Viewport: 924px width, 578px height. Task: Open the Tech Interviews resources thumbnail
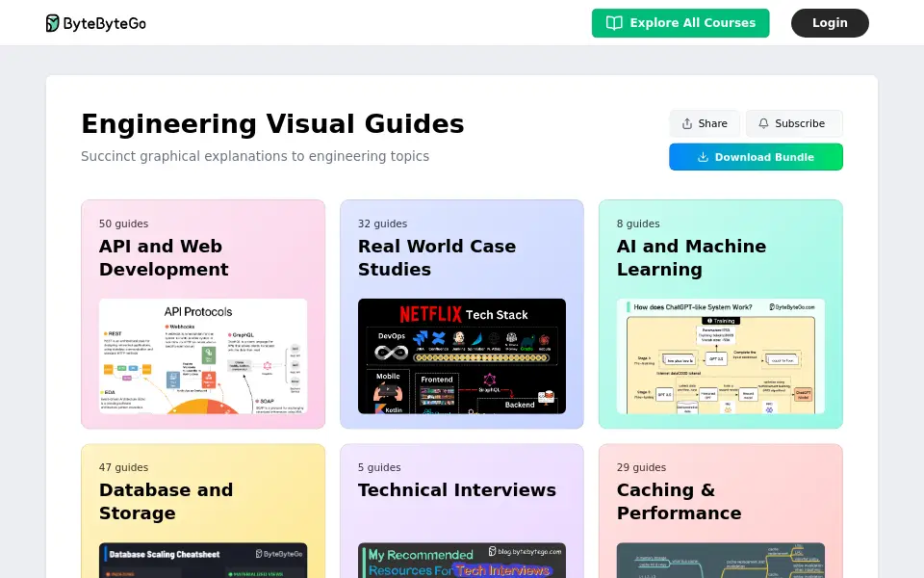click(x=462, y=561)
